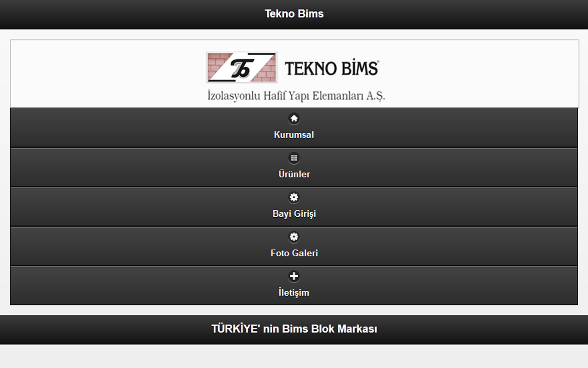Click the plus icon above İletişim
The width and height of the screenshot is (588, 368).
294,276
